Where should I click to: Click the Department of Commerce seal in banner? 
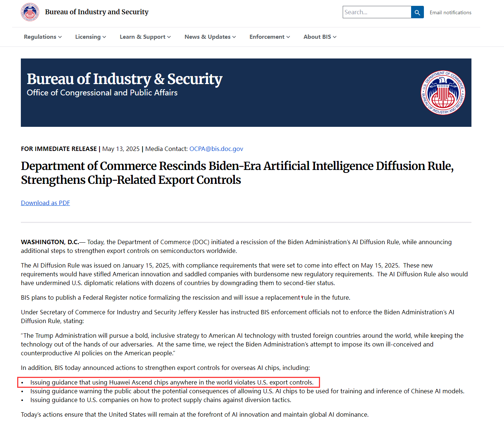click(x=443, y=92)
